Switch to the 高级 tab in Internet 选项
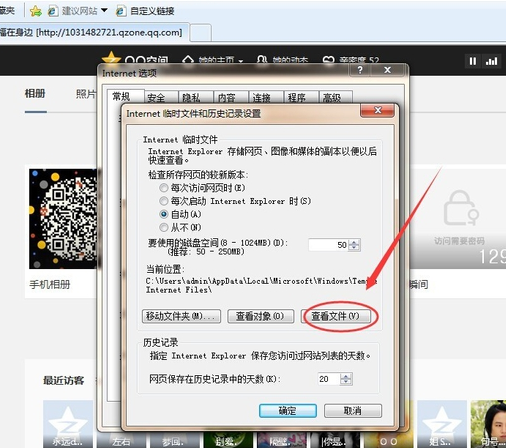This screenshot has width=506, height=448. (x=336, y=97)
